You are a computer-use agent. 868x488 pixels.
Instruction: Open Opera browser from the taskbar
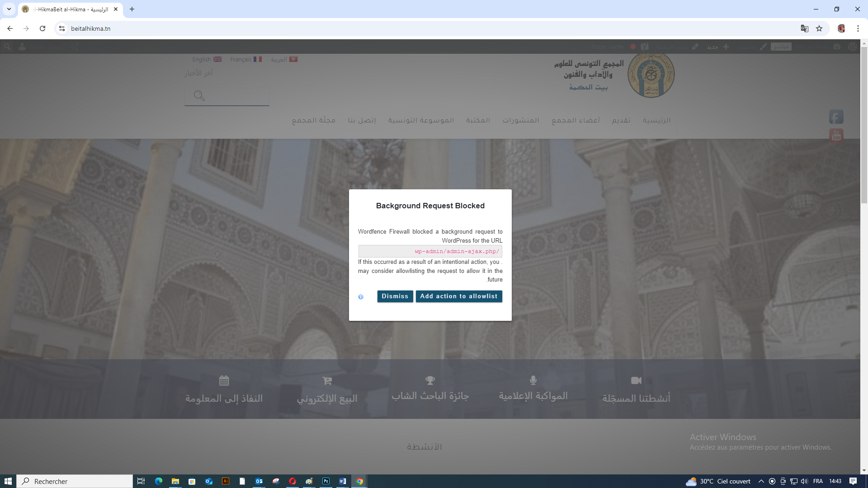[292, 481]
